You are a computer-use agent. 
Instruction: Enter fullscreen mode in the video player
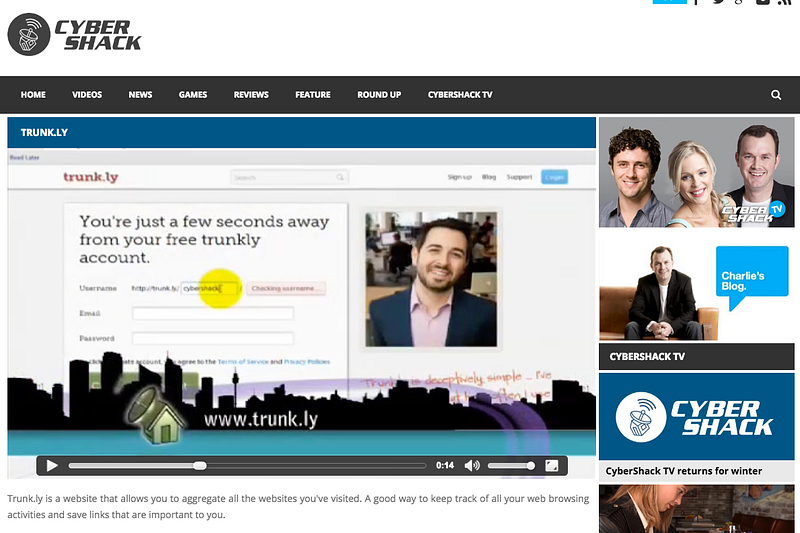[x=552, y=466]
